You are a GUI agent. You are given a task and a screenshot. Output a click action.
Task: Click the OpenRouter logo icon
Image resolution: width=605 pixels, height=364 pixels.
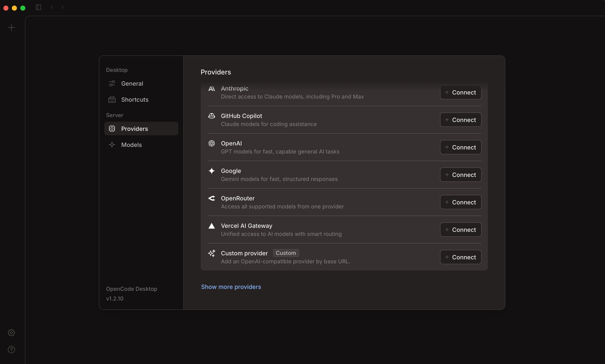(211, 198)
